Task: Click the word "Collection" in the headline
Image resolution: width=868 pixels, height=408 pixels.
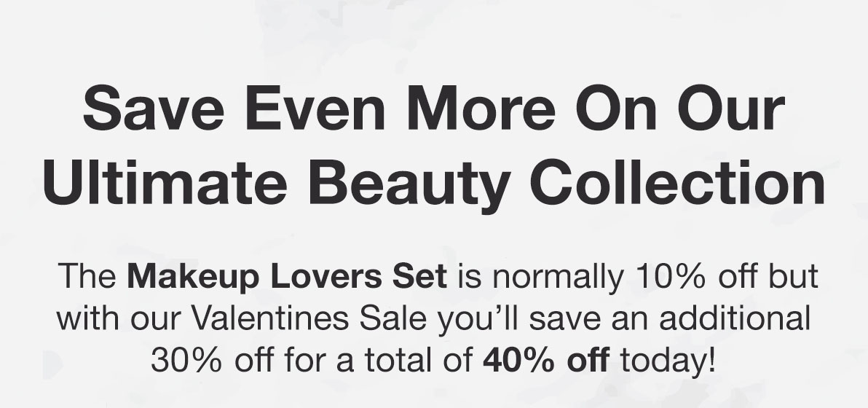Action: (x=677, y=182)
